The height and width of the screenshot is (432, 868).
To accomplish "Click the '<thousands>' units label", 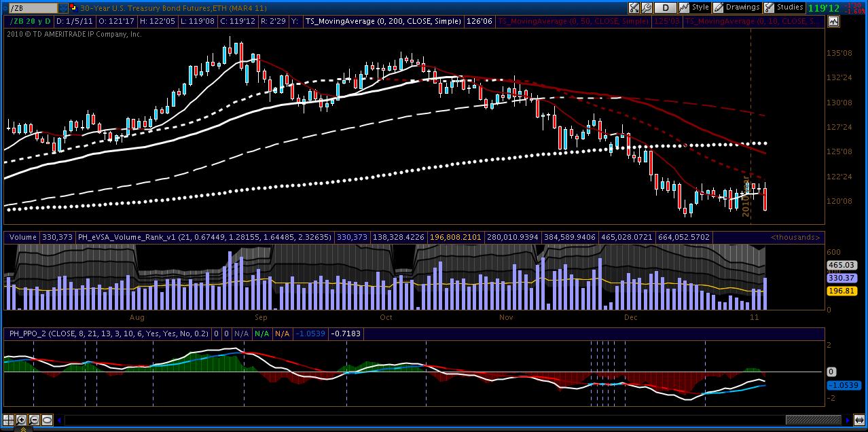I will tap(795, 237).
